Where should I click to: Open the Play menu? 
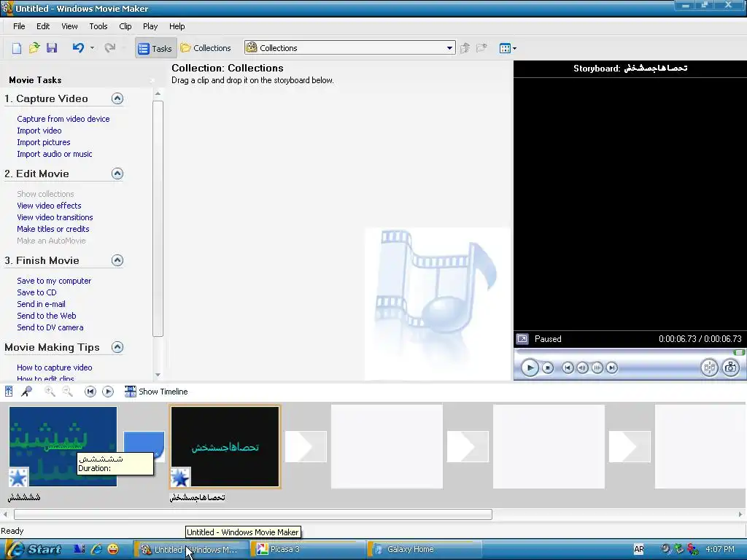click(150, 26)
